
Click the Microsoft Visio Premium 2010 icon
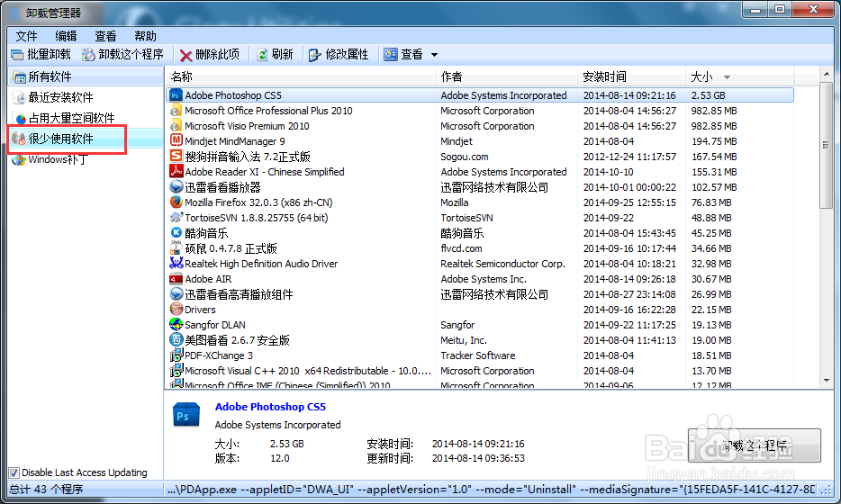pyautogui.click(x=176, y=126)
